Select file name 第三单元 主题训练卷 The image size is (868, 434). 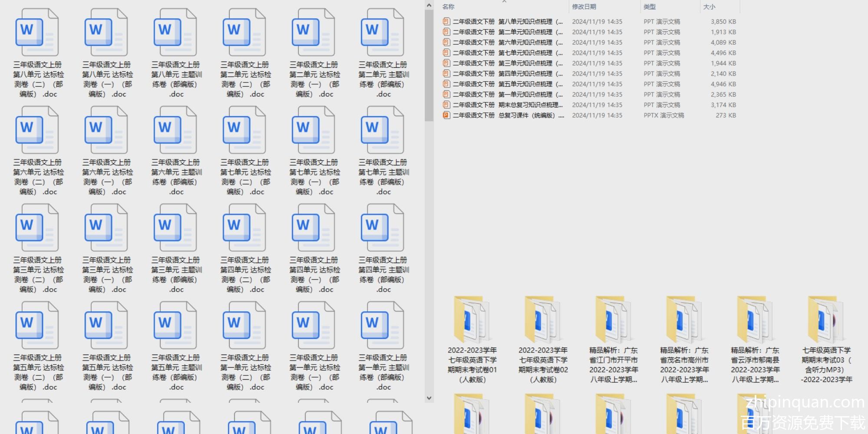176,274
